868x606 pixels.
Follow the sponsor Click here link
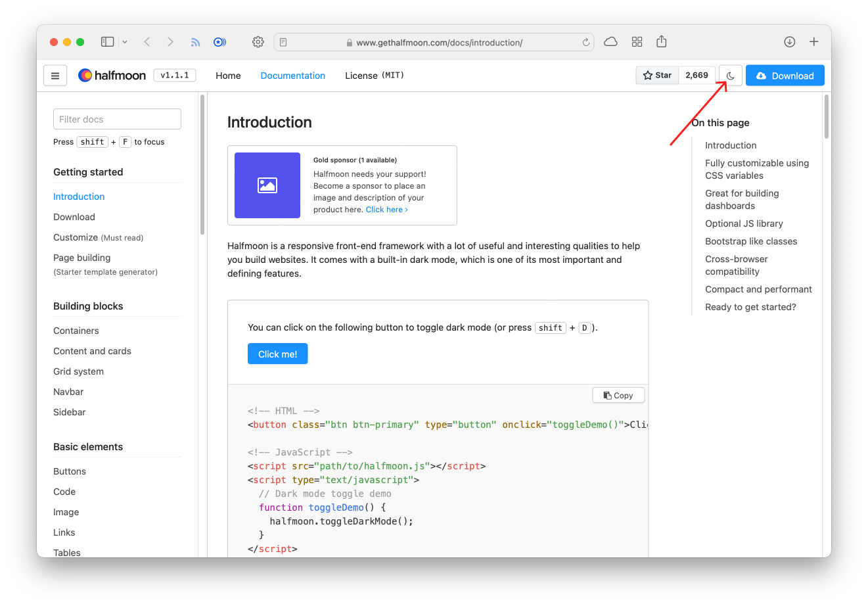point(386,210)
